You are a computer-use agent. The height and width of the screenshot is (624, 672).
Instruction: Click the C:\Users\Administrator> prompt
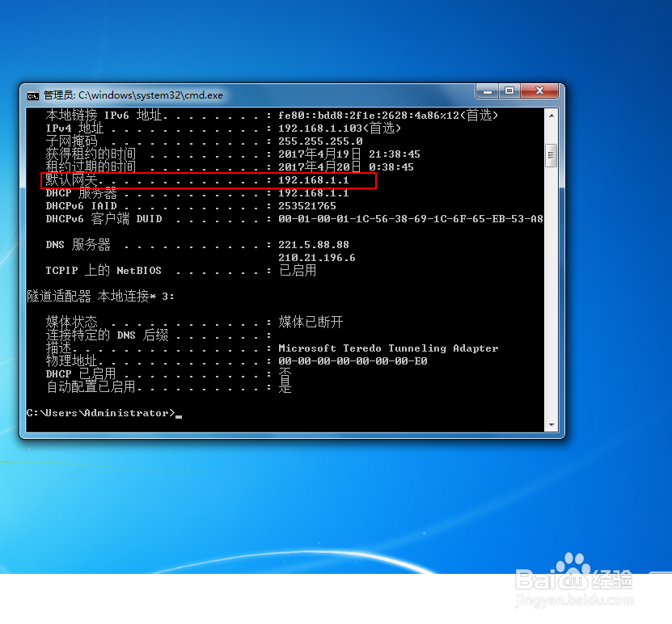(x=101, y=413)
